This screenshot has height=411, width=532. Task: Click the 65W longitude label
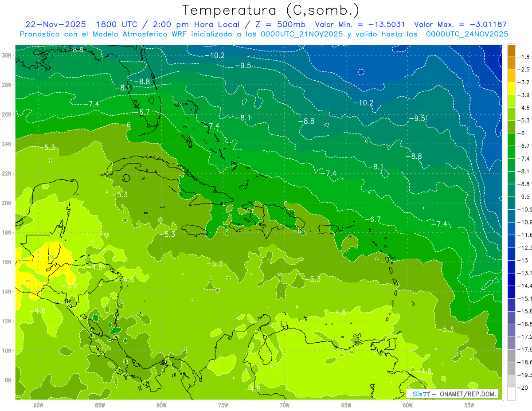pos(346,405)
